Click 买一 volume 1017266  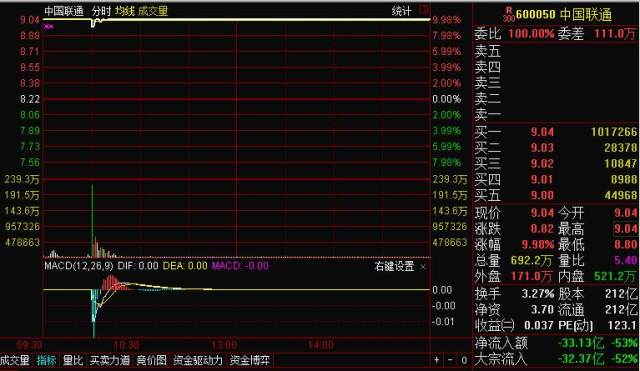coord(614,132)
